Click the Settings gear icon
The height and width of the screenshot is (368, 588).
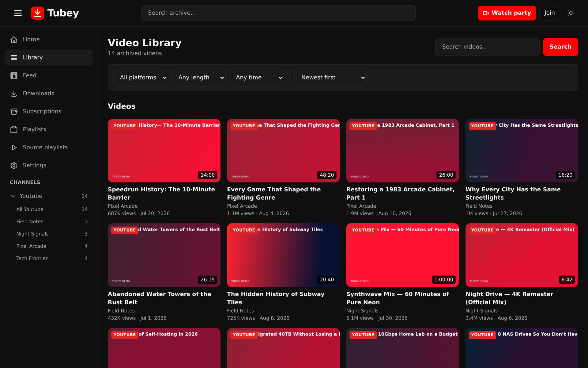point(14,166)
